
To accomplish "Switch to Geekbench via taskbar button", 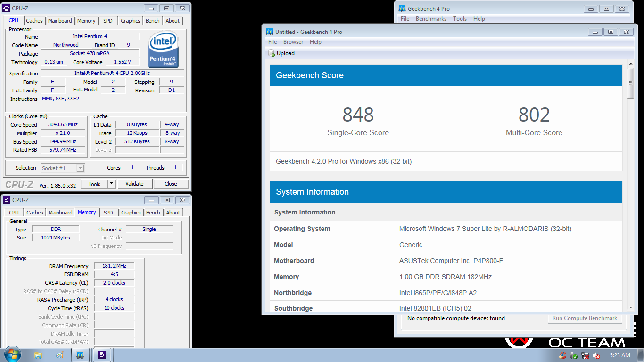I will click(x=80, y=355).
